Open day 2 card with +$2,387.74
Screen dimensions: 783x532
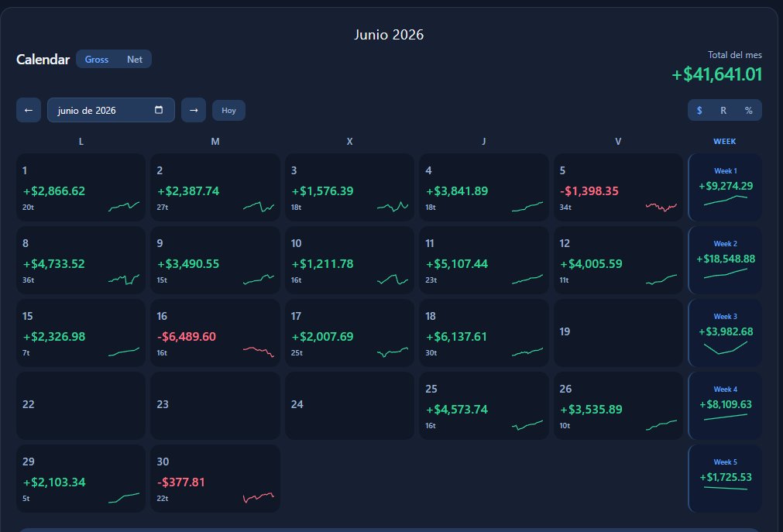pyautogui.click(x=215, y=187)
